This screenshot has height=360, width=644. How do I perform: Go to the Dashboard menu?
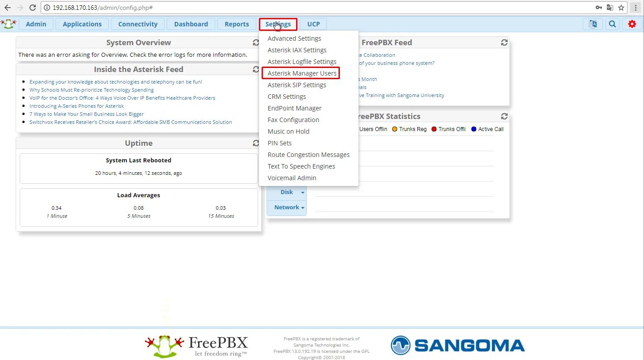(191, 24)
